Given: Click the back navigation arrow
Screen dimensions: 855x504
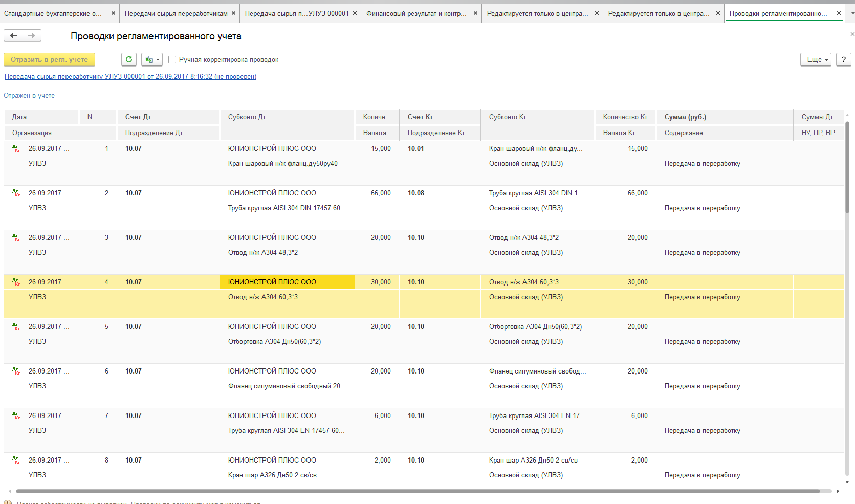Looking at the screenshot, I should pos(13,35).
